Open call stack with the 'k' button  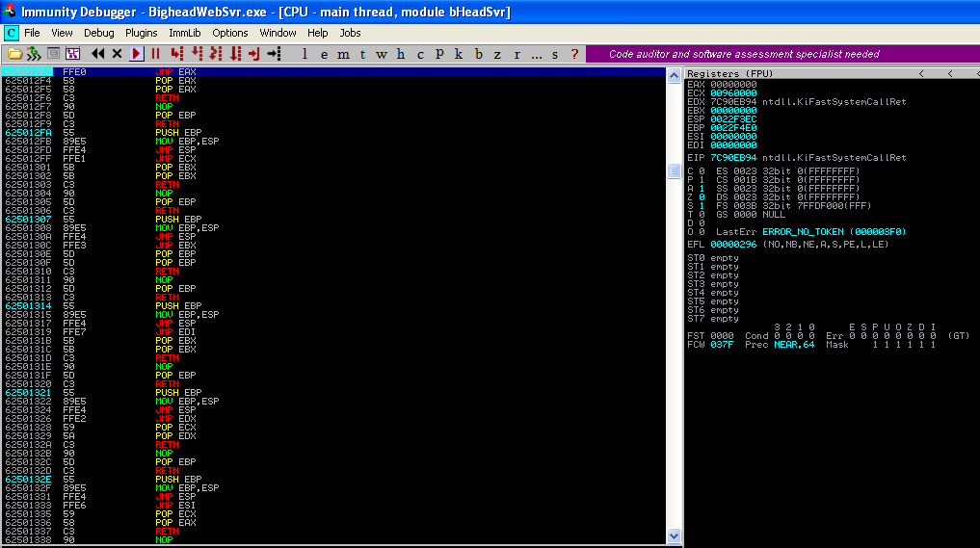point(459,54)
